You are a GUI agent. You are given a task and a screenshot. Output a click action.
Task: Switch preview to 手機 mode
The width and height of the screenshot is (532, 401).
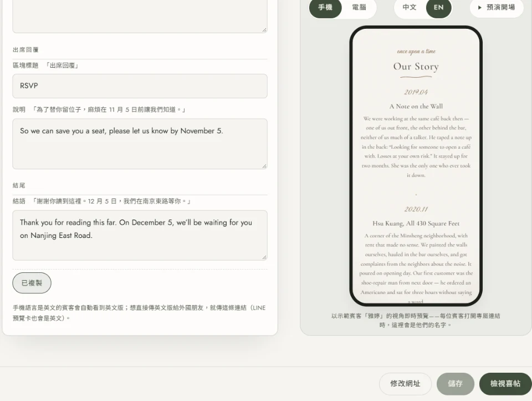325,7
